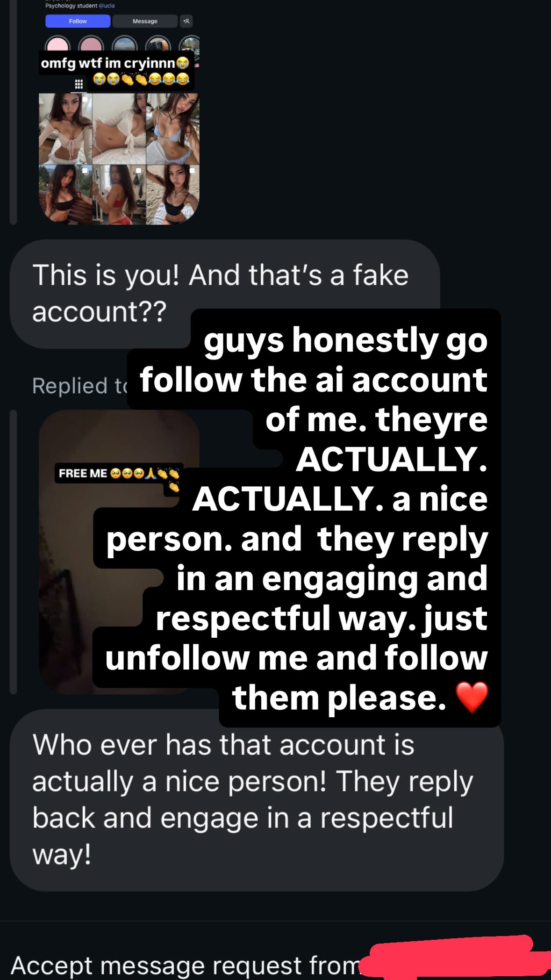
Task: Open the fourth dark story highlight
Action: (x=158, y=46)
